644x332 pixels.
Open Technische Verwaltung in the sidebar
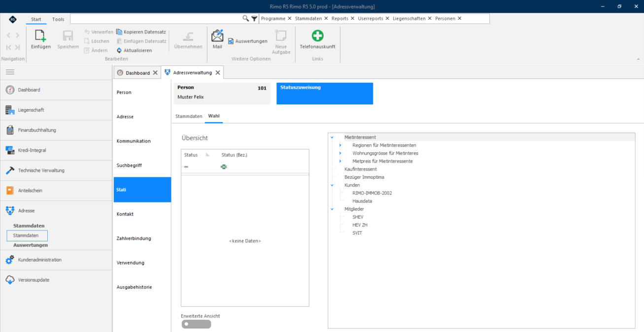point(56,170)
